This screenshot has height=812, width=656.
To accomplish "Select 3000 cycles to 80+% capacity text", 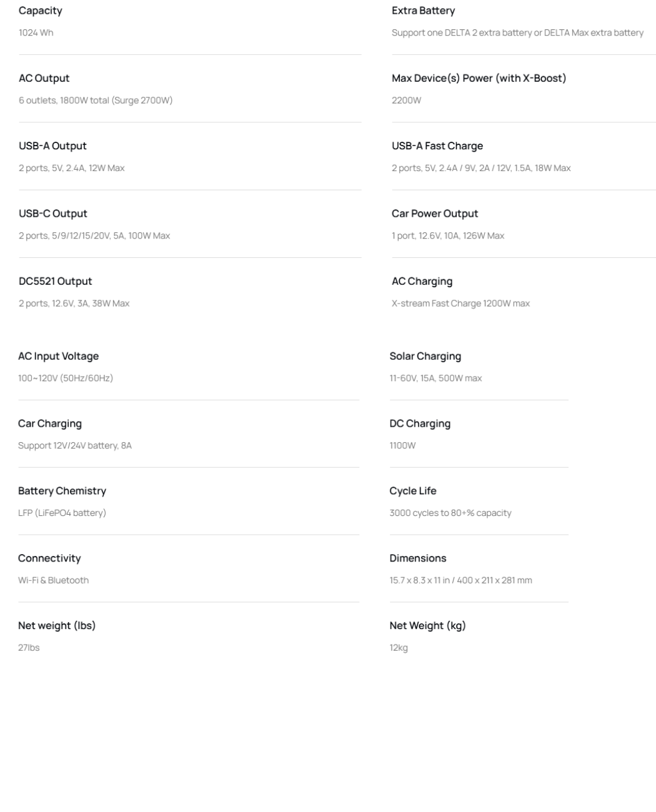I will [450, 513].
